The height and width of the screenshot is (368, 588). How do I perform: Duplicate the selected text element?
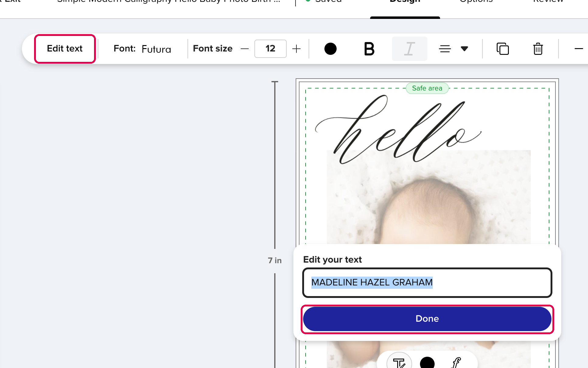503,49
